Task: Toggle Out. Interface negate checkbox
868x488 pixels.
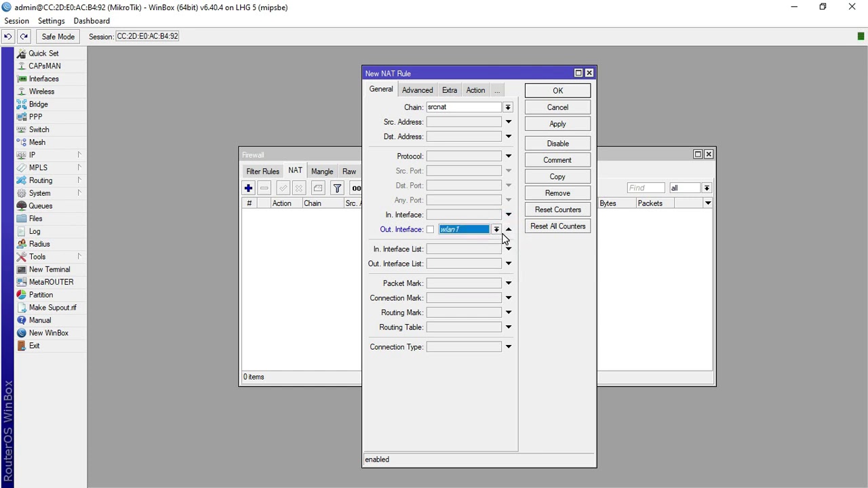Action: click(x=430, y=230)
